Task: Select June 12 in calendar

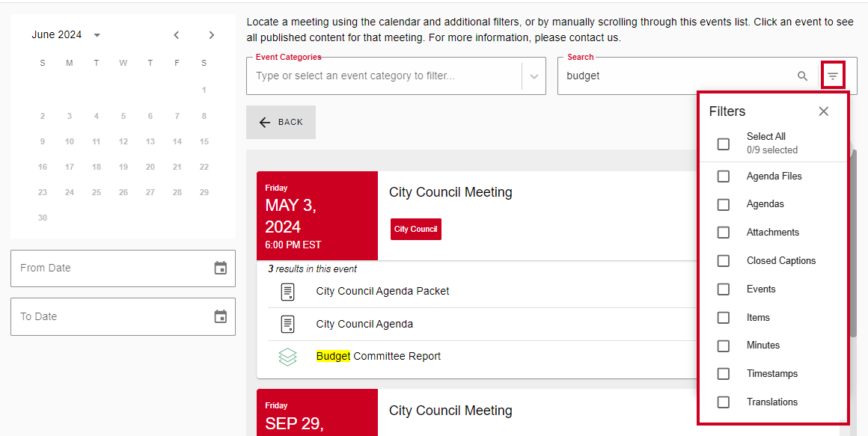Action: click(x=123, y=141)
